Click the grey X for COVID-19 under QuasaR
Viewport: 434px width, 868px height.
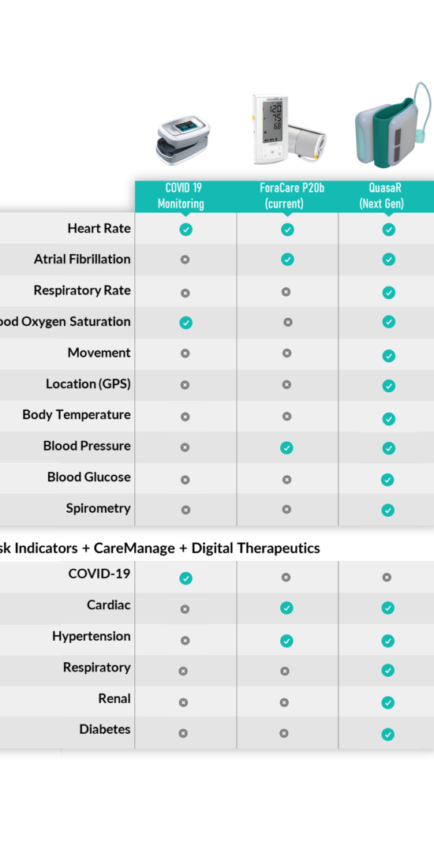tap(387, 578)
